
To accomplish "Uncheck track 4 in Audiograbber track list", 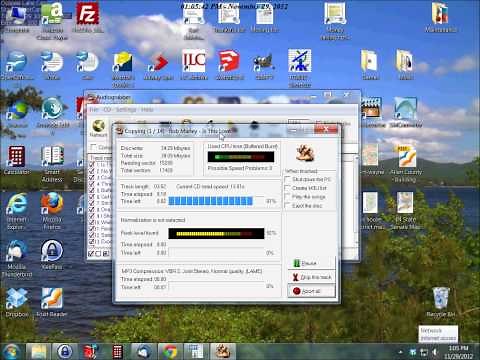I will (x=92, y=184).
